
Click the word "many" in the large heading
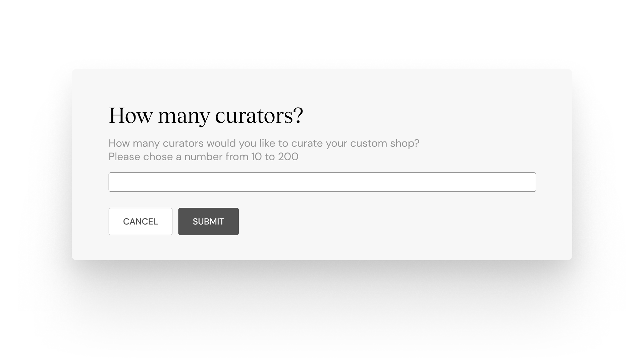(183, 116)
